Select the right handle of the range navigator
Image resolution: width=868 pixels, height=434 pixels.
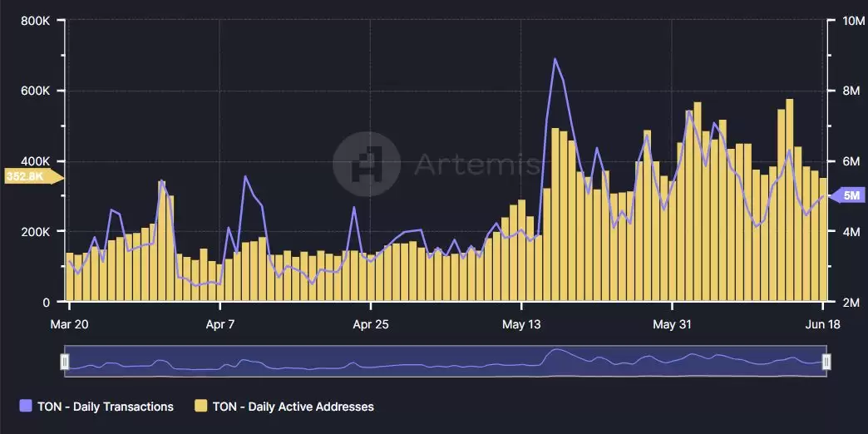coord(826,362)
